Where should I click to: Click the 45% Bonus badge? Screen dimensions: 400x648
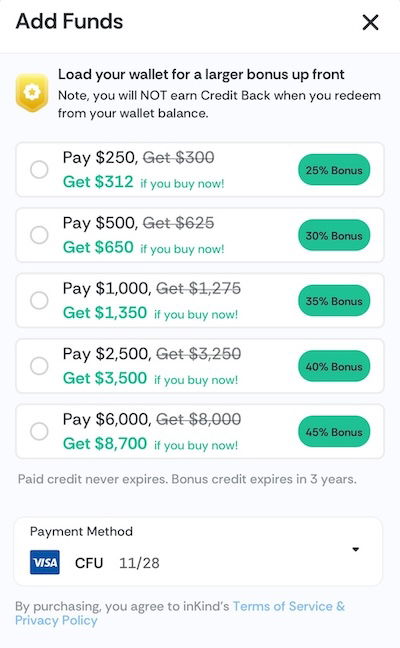click(334, 431)
